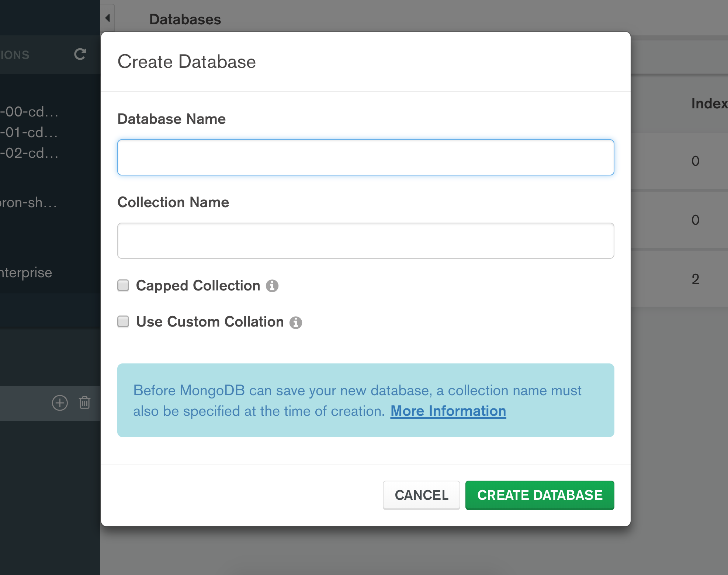The height and width of the screenshot is (575, 728).
Task: Click inside the Collection Name field
Action: (x=365, y=240)
